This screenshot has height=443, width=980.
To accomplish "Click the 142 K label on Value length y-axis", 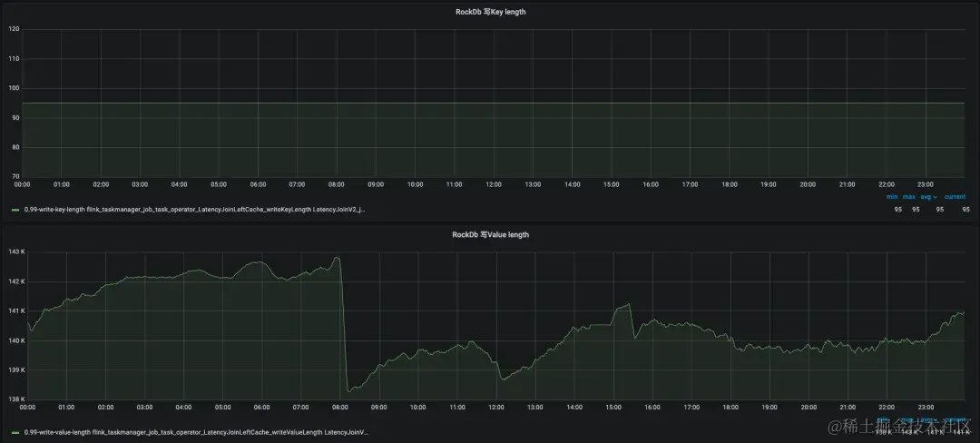I will [16, 281].
